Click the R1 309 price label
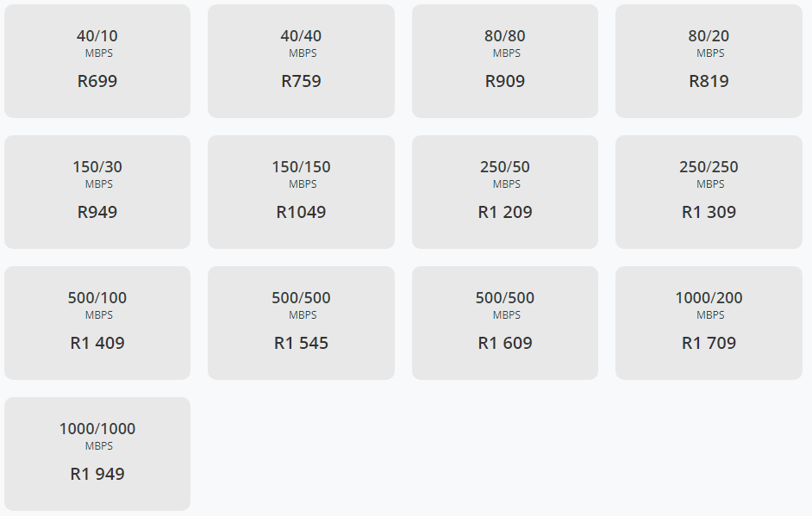Image resolution: width=812 pixels, height=516 pixels. (709, 213)
